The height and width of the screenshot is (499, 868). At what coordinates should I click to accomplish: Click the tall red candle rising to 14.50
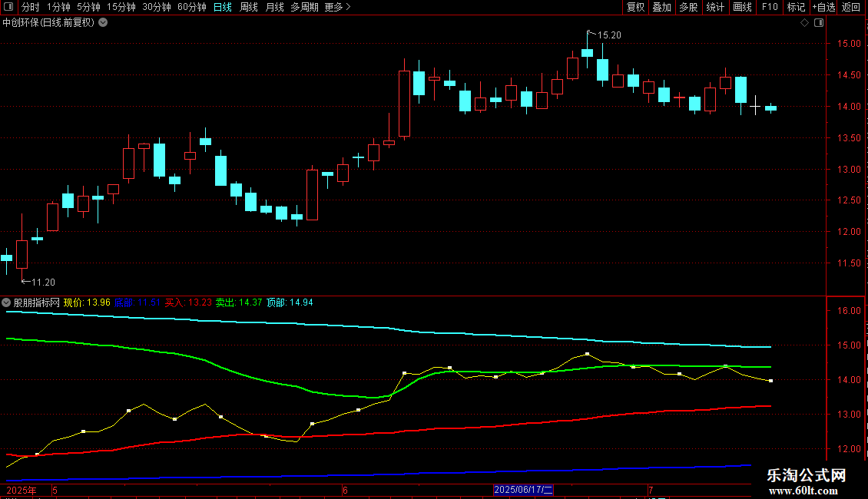[404, 104]
